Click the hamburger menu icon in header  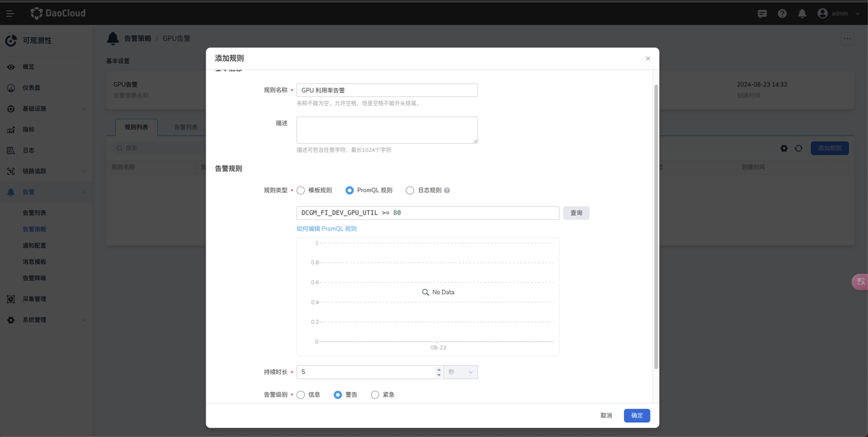click(x=10, y=14)
